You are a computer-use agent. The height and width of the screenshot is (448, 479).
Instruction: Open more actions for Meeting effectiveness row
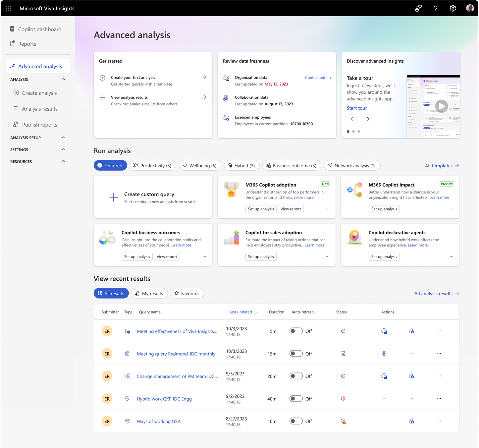point(439,331)
